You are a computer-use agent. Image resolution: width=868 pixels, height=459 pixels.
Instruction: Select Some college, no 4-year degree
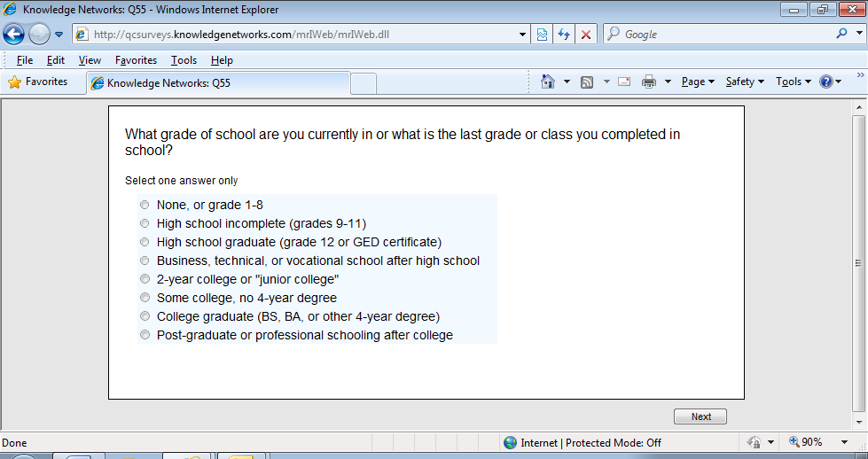(145, 298)
